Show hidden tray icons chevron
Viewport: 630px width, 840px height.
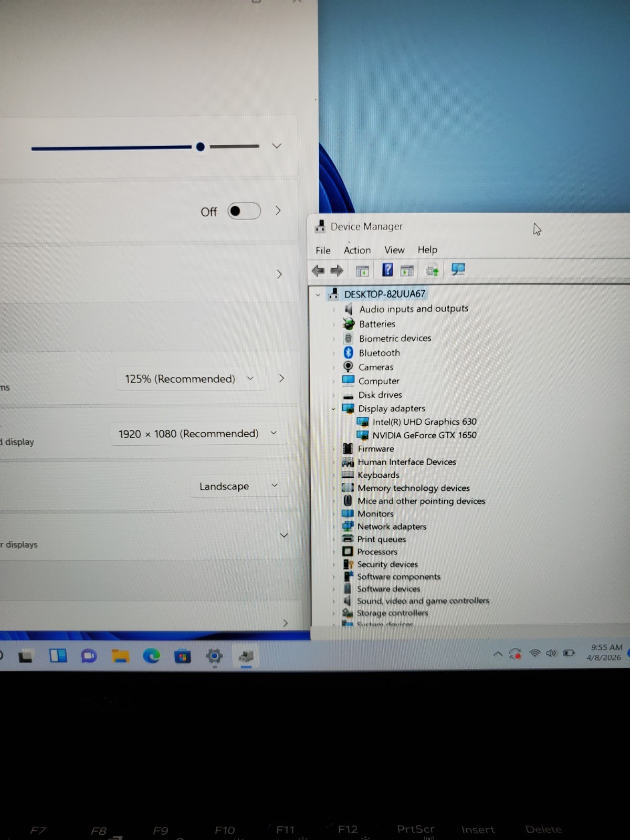[x=498, y=654]
